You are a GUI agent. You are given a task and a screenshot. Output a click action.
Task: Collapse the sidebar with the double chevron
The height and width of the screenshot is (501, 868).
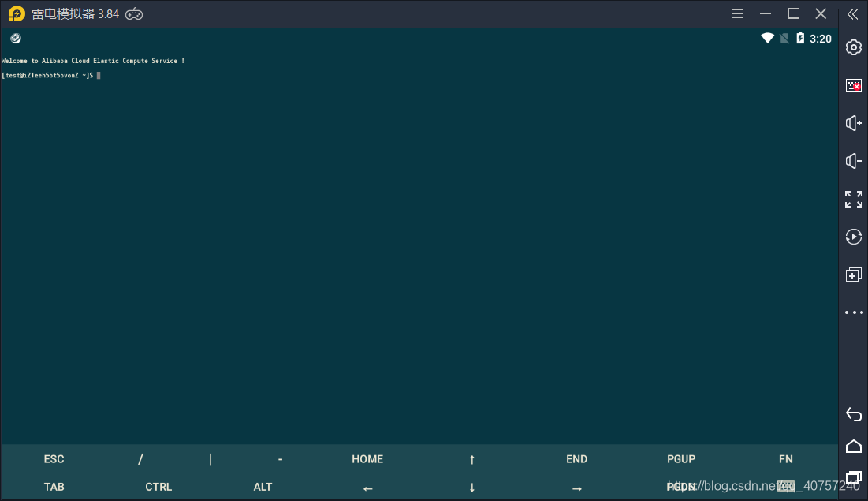(x=851, y=13)
